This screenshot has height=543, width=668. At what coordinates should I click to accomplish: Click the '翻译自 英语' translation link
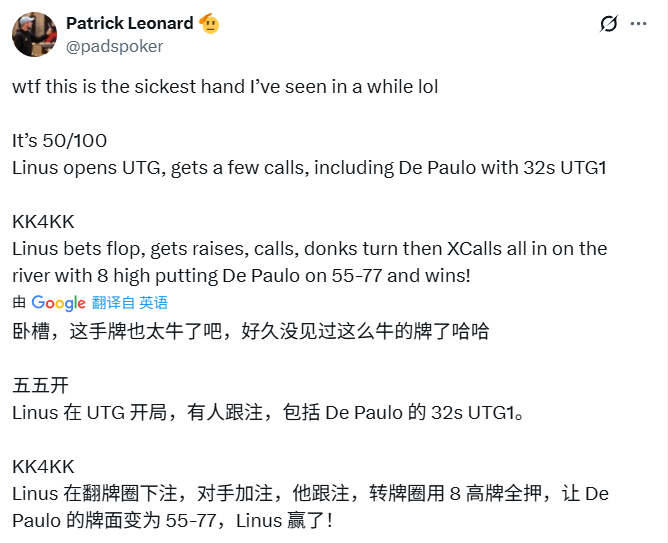tap(130, 302)
